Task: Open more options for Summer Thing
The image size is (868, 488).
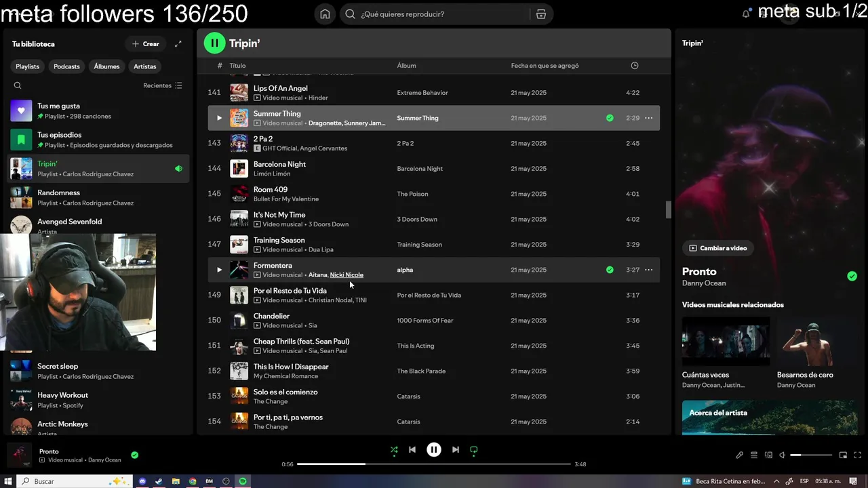Action: pyautogui.click(x=648, y=118)
